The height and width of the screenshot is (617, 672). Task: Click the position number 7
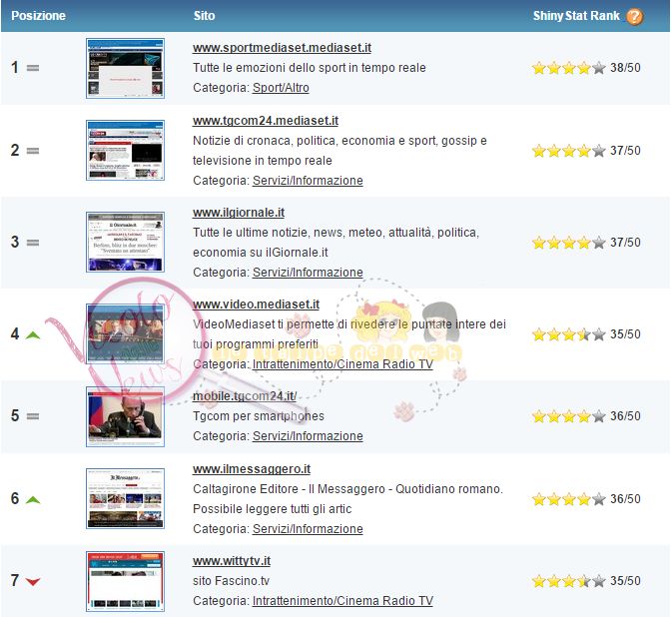[15, 581]
